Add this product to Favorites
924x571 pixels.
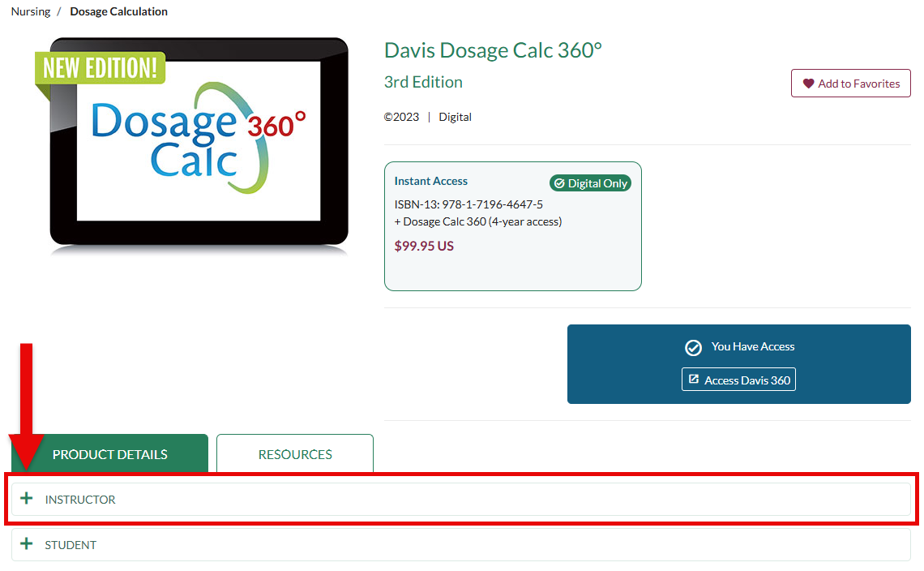(x=850, y=84)
